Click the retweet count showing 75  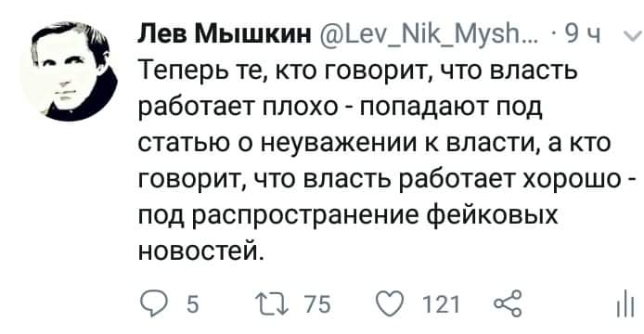click(x=318, y=305)
